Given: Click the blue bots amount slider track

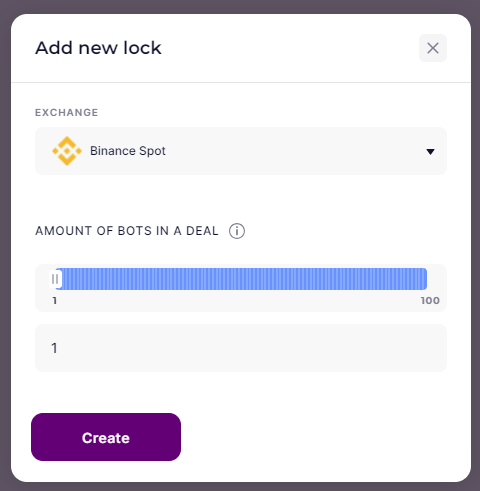Looking at the screenshot, I should tap(241, 279).
